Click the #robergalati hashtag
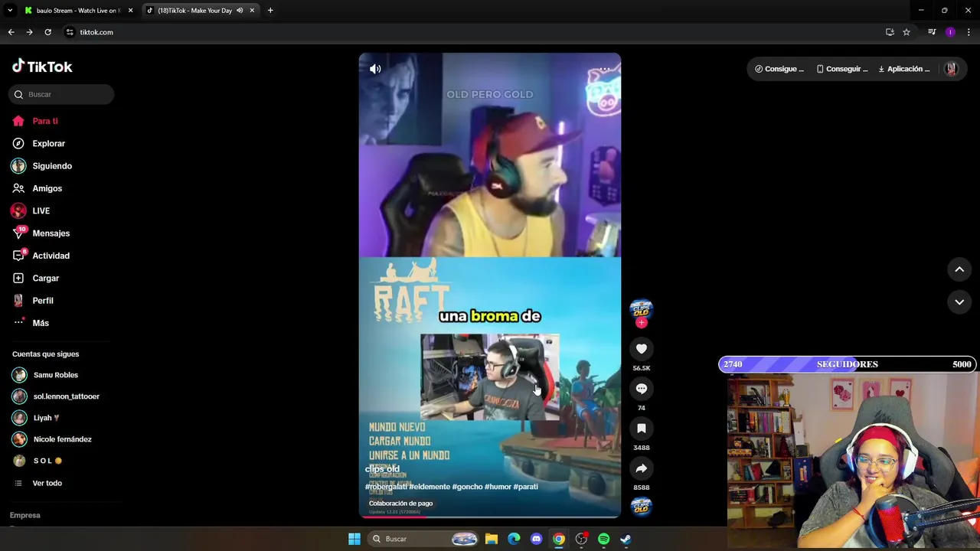The image size is (980, 551). point(386,487)
